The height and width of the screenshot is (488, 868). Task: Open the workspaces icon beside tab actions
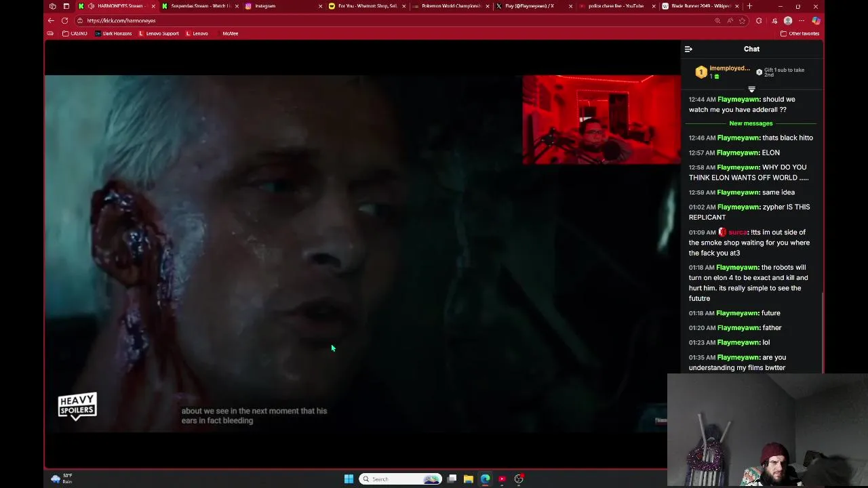(x=52, y=6)
